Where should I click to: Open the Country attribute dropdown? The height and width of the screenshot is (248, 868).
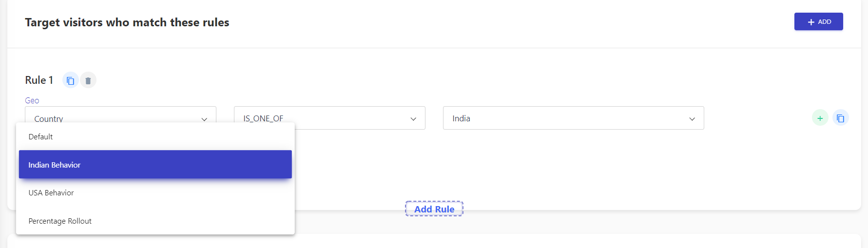tap(120, 115)
